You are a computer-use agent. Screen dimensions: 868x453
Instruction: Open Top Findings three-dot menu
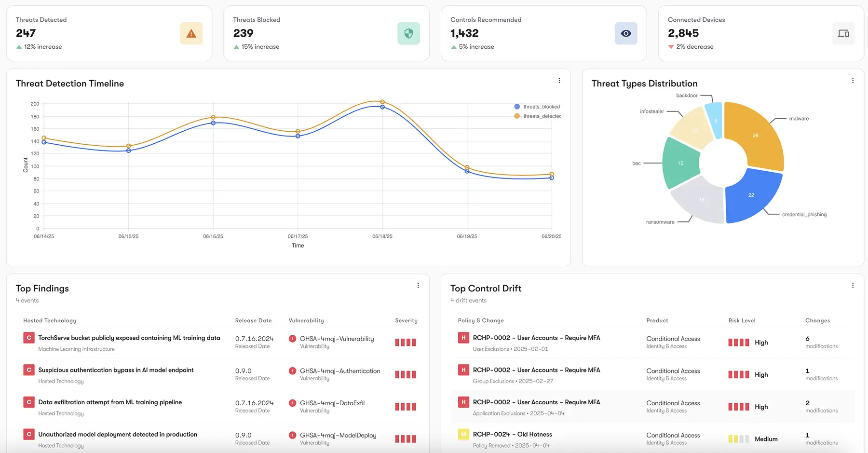[418, 286]
